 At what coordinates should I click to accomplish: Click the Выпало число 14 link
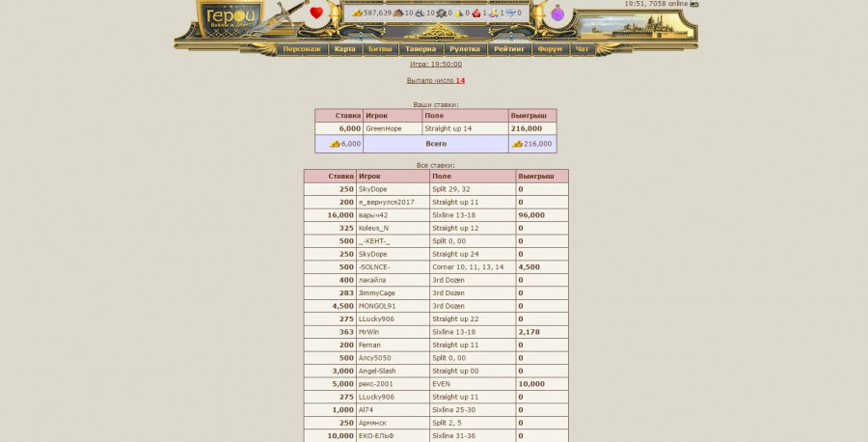(436, 81)
